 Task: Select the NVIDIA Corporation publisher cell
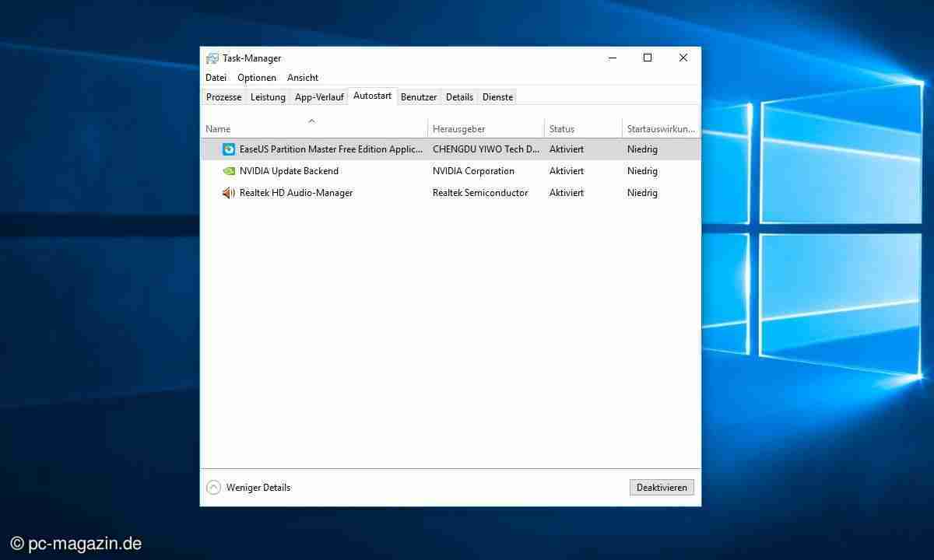click(473, 171)
